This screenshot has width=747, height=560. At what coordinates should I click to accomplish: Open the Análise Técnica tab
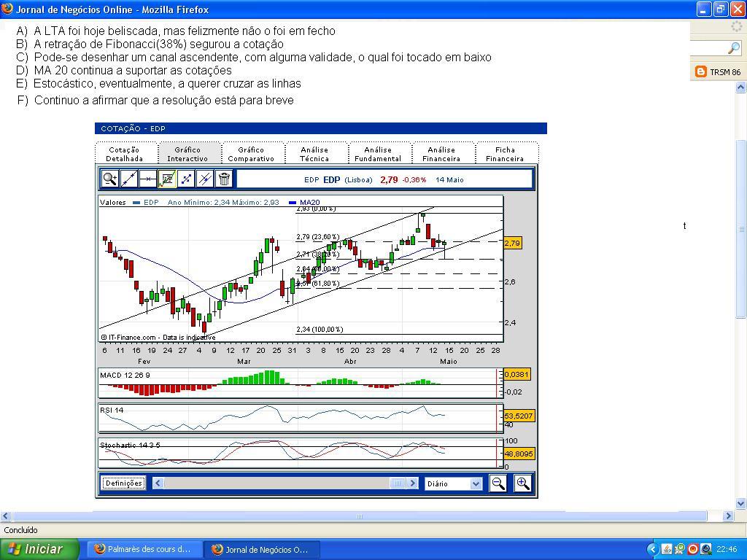(314, 154)
